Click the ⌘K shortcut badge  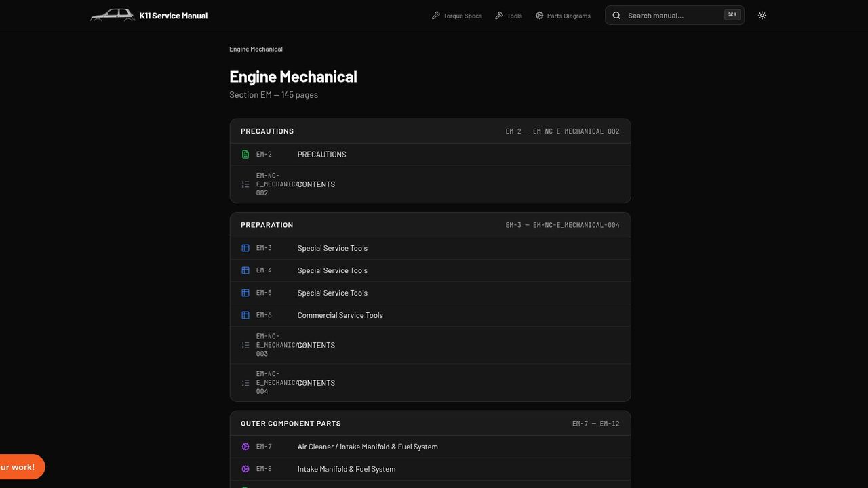732,15
